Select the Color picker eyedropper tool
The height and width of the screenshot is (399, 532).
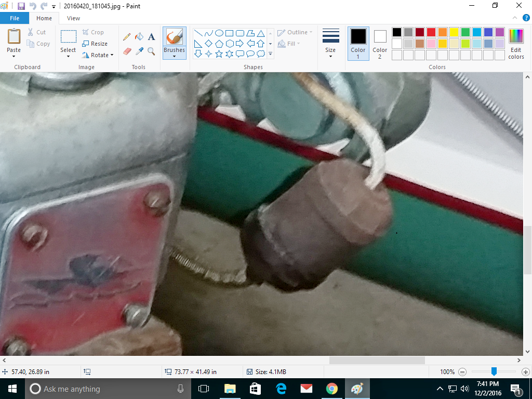click(139, 51)
